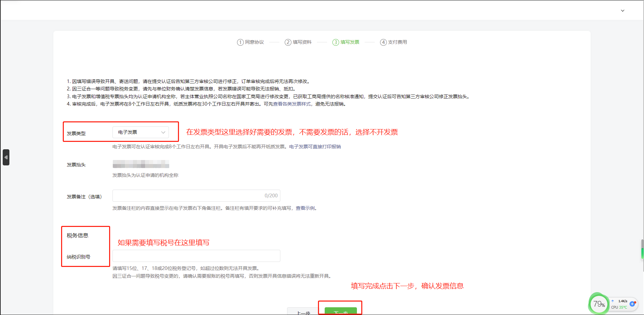
Task: Click the blue upload speed arrow in the widget
Action: click(x=613, y=301)
